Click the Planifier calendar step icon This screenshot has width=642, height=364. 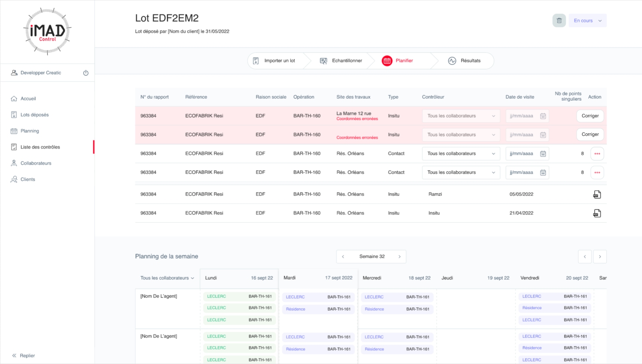coord(387,61)
